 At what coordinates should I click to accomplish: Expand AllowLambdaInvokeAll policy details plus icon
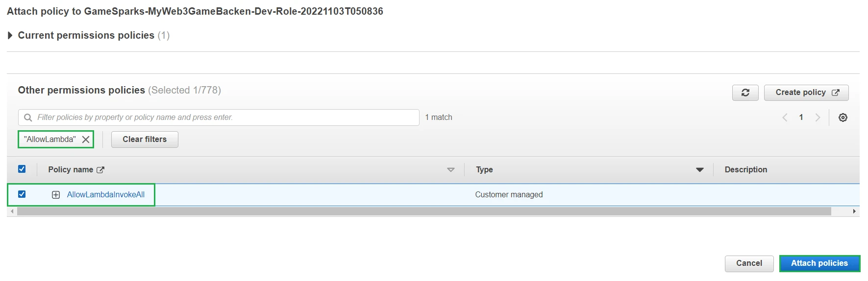point(56,195)
